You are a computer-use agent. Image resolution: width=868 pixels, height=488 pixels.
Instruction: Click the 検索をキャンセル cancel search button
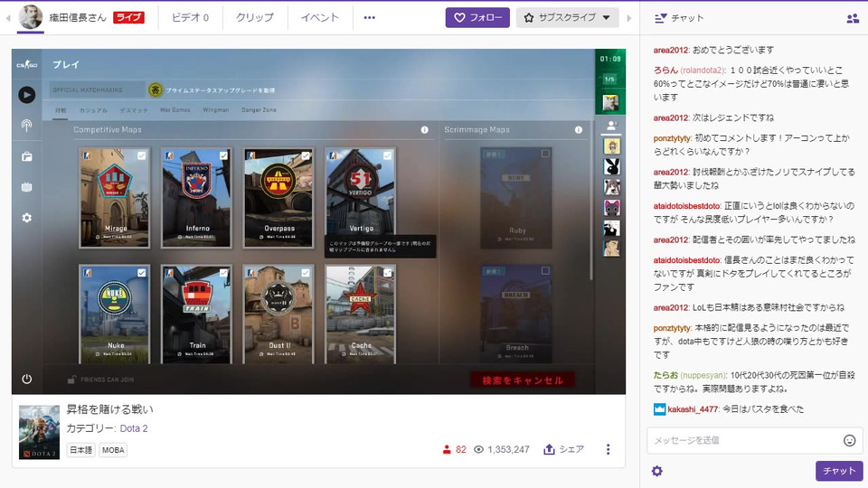tap(522, 380)
